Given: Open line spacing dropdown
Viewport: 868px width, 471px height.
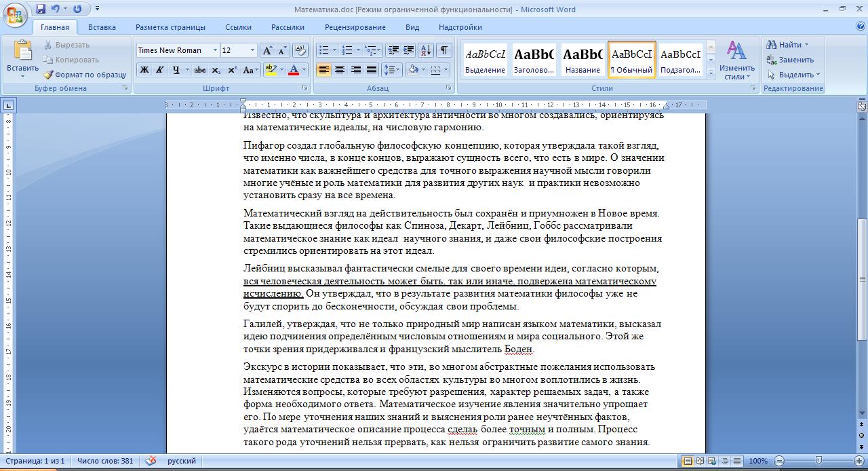Looking at the screenshot, I should 392,70.
